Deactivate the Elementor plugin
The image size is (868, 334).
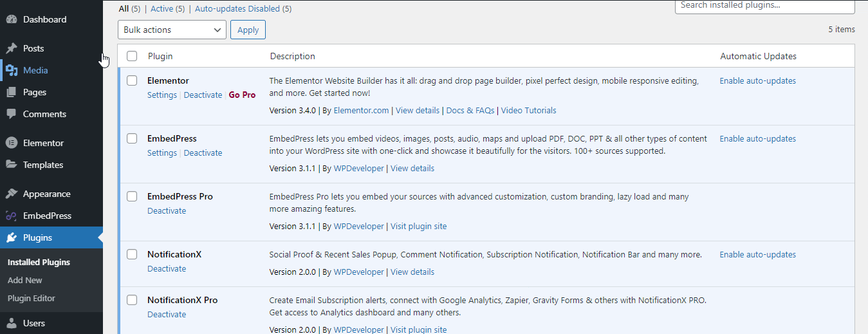203,95
